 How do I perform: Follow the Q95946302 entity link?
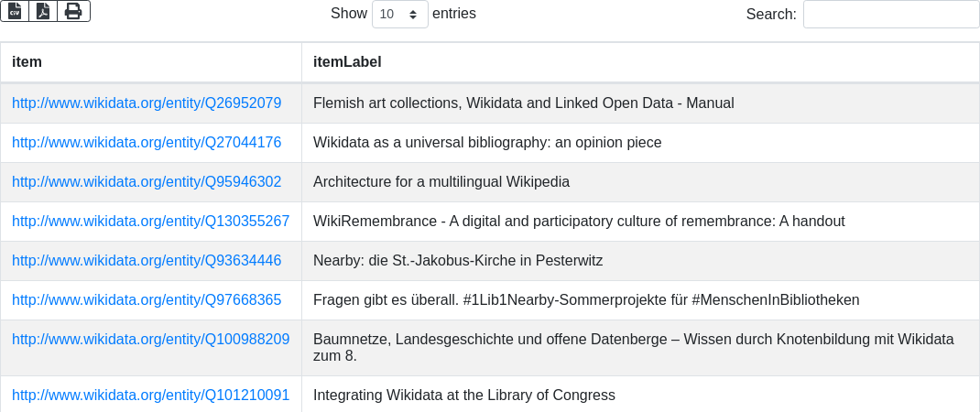tap(147, 182)
